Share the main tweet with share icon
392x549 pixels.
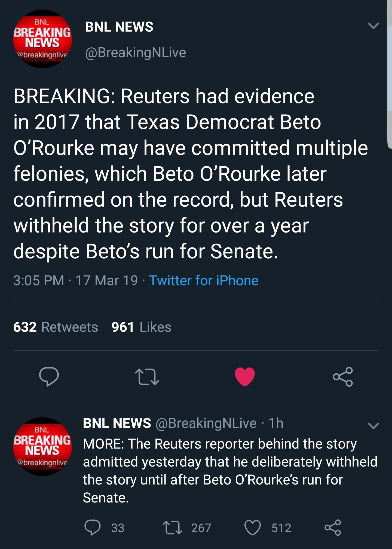[343, 377]
